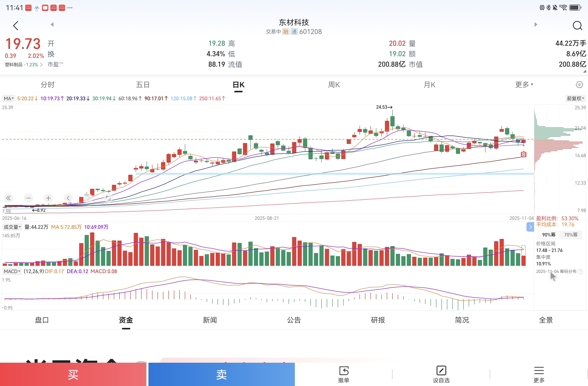Open chart settings hexagon icon

[x=579, y=85]
